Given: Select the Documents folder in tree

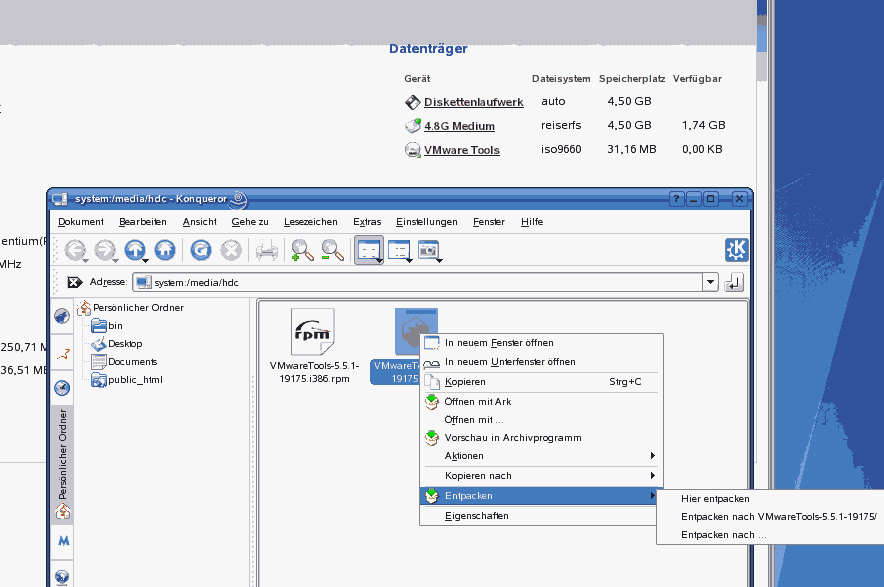Looking at the screenshot, I should 132,361.
